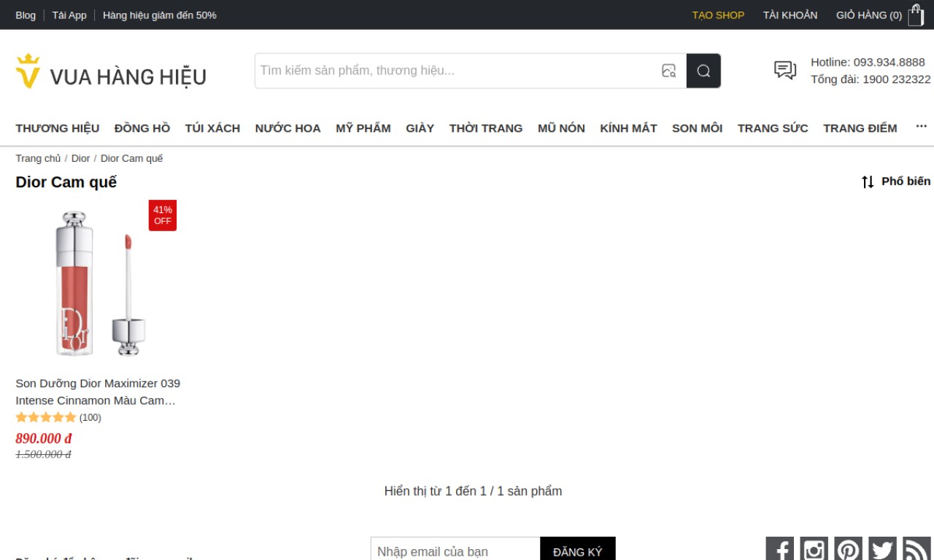Click the Dior Cam quế breadcrumb
934x560 pixels.
(131, 158)
